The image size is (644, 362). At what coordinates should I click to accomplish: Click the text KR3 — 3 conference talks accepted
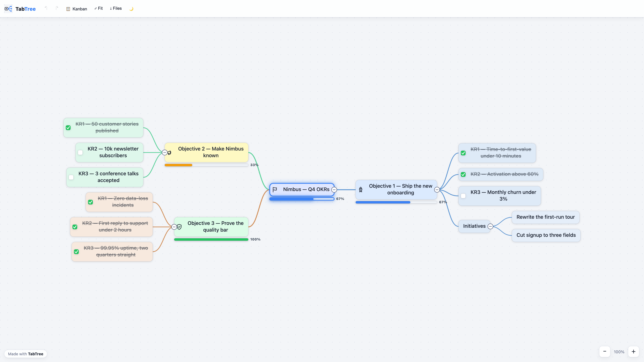[108, 177]
